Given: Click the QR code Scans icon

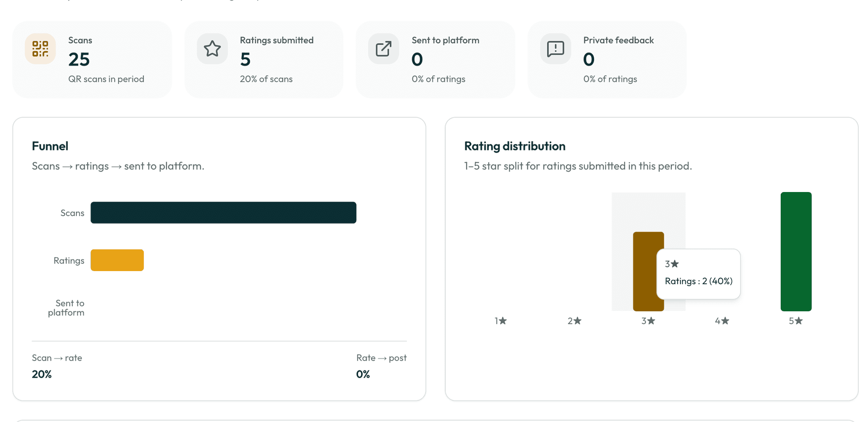Looking at the screenshot, I should pyautogui.click(x=40, y=49).
